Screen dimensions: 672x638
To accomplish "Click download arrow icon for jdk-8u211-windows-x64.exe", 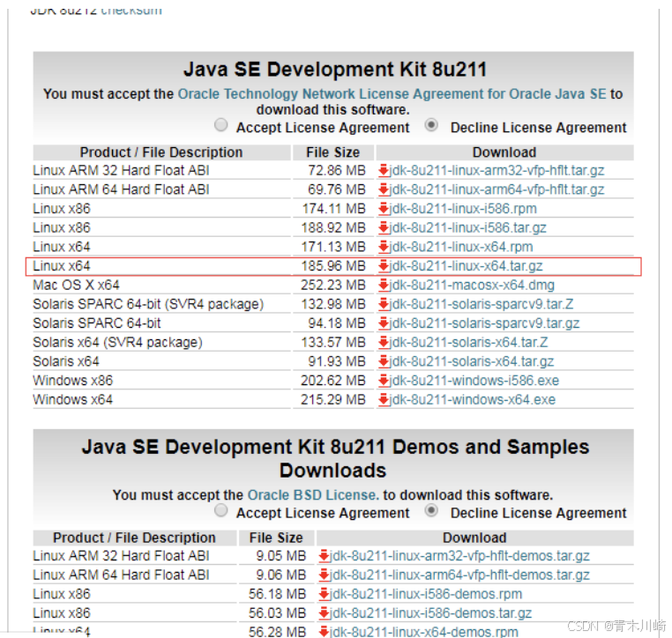I will point(384,399).
